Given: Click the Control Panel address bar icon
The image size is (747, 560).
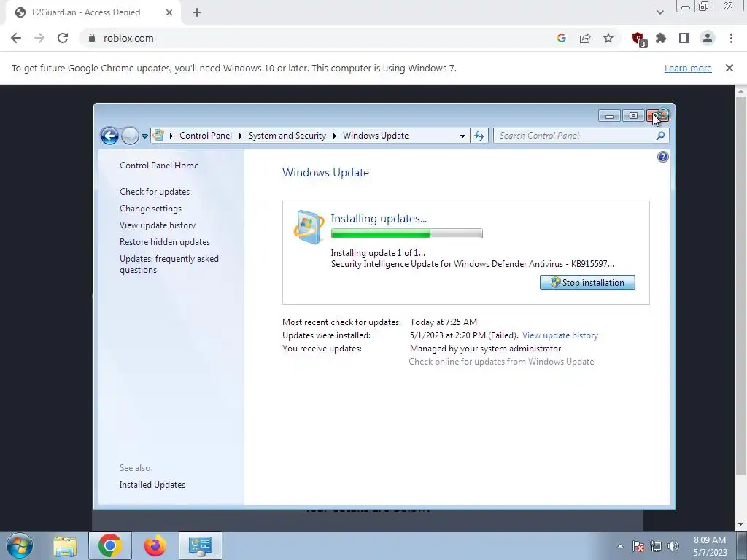Looking at the screenshot, I should coord(158,136).
